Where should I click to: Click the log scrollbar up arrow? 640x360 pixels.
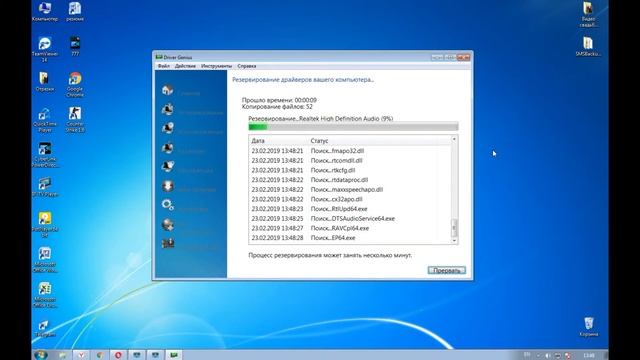(x=454, y=140)
